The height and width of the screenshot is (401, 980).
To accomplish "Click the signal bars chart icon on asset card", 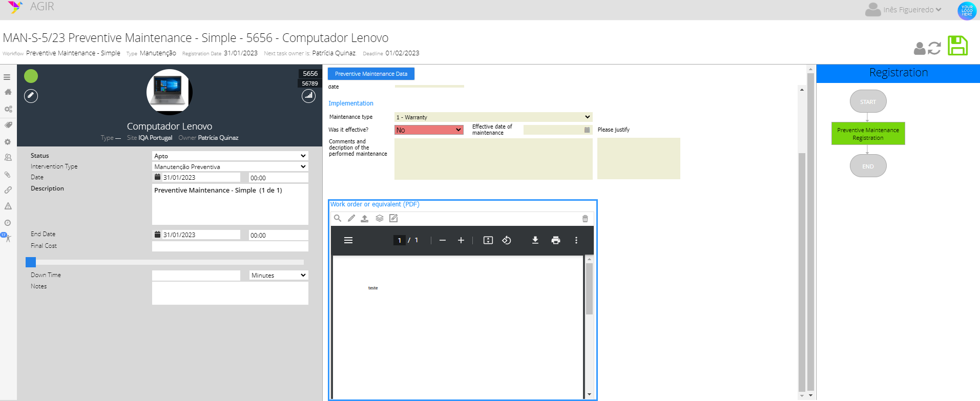I will pyautogui.click(x=308, y=96).
